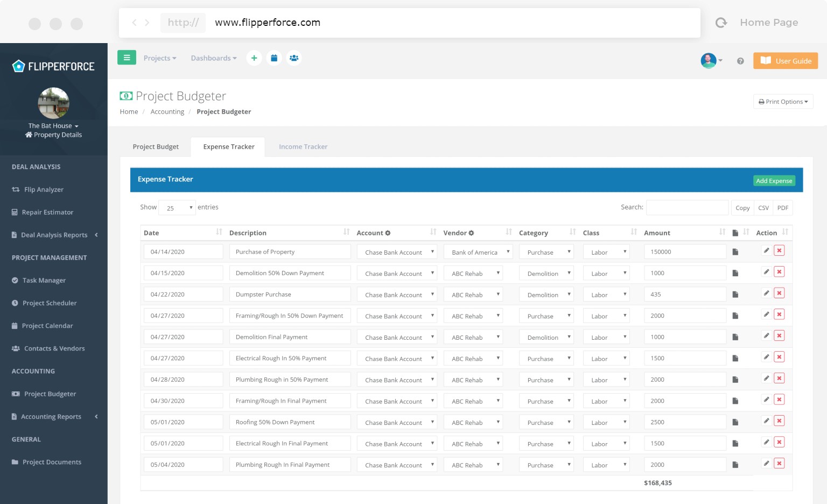Screen dimensions: 827x504
Task: Delete the Purchase of Property expense
Action: pyautogui.click(x=779, y=250)
